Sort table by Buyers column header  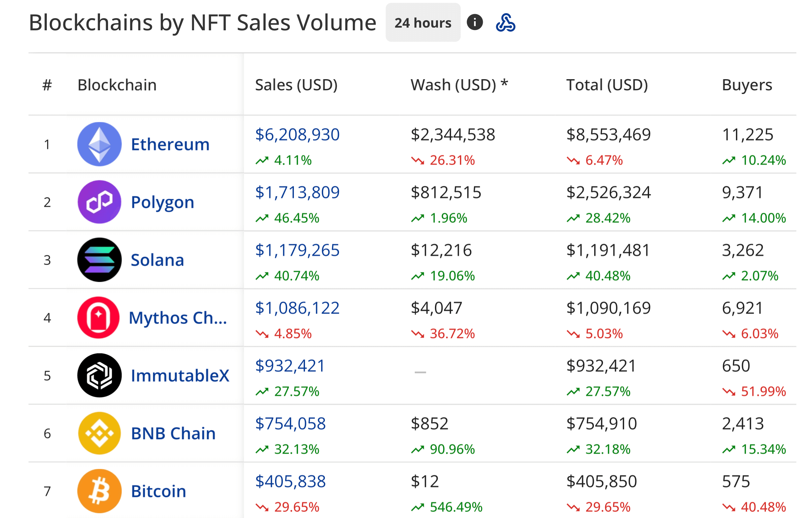747,85
